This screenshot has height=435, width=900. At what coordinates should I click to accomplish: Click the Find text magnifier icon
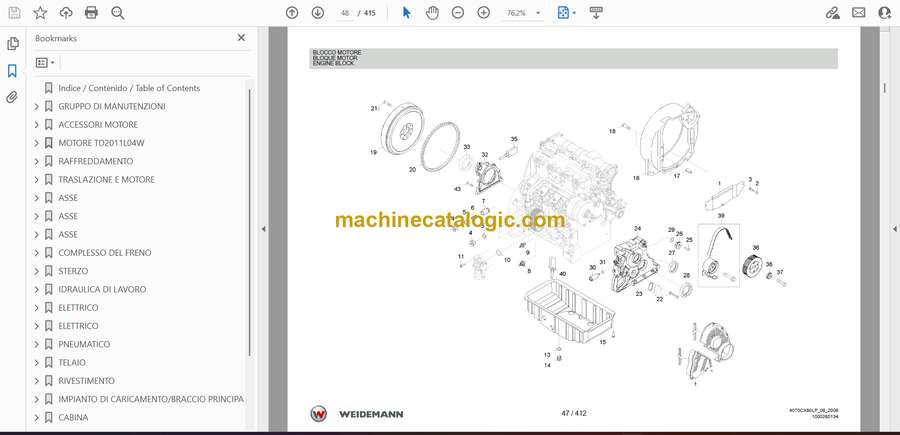click(118, 13)
